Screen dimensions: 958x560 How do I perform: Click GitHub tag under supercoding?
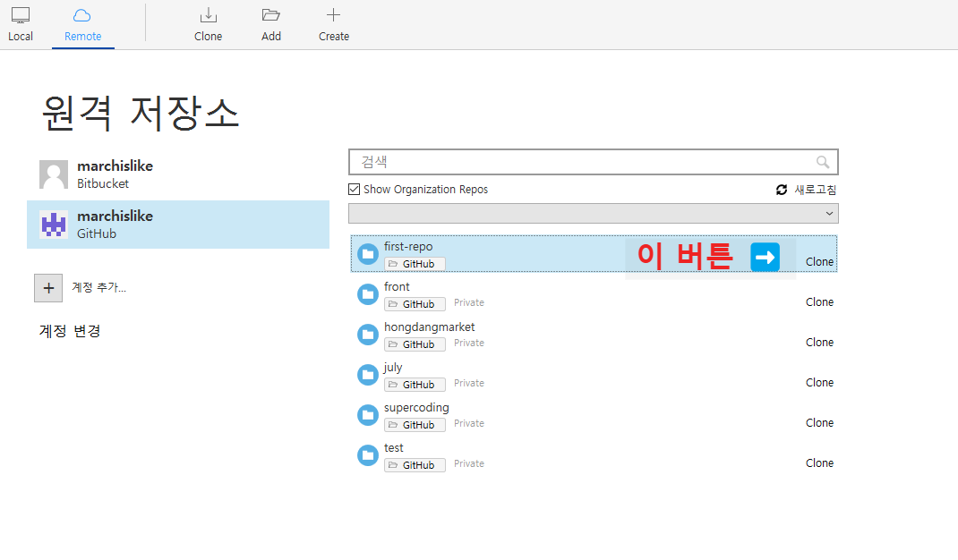click(x=415, y=425)
